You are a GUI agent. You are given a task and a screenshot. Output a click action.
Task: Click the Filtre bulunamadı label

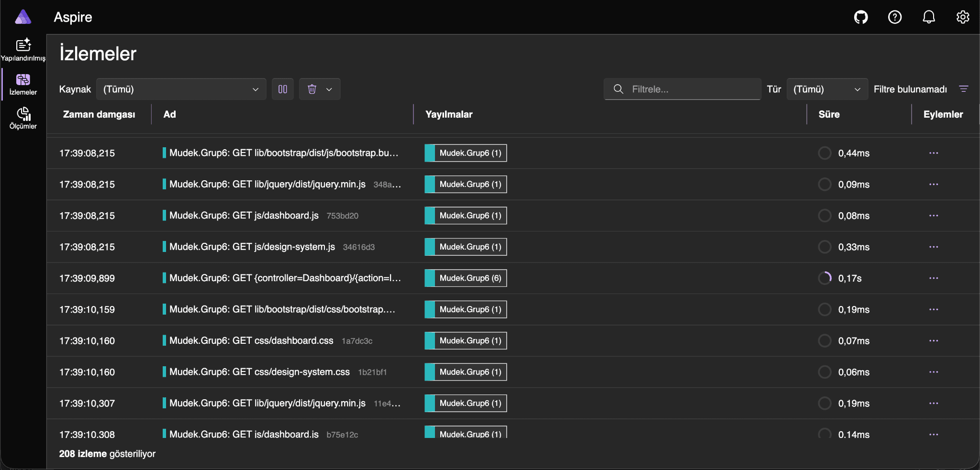[910, 89]
